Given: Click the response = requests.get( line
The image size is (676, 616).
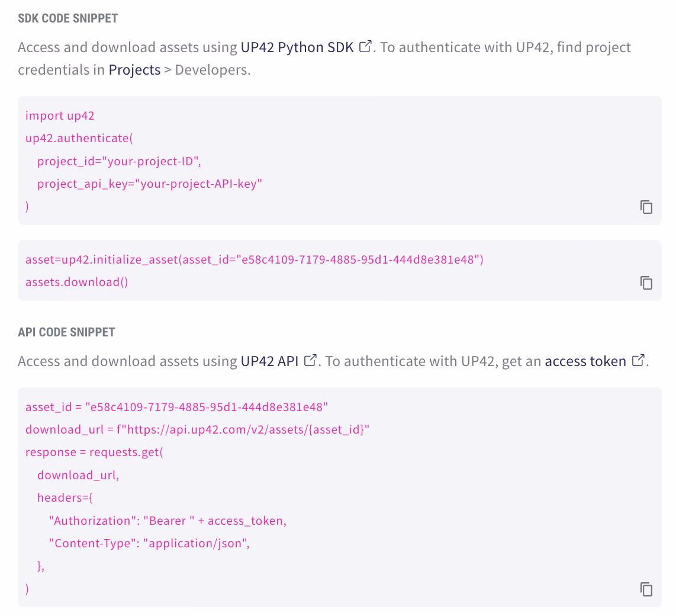Looking at the screenshot, I should tap(95, 453).
